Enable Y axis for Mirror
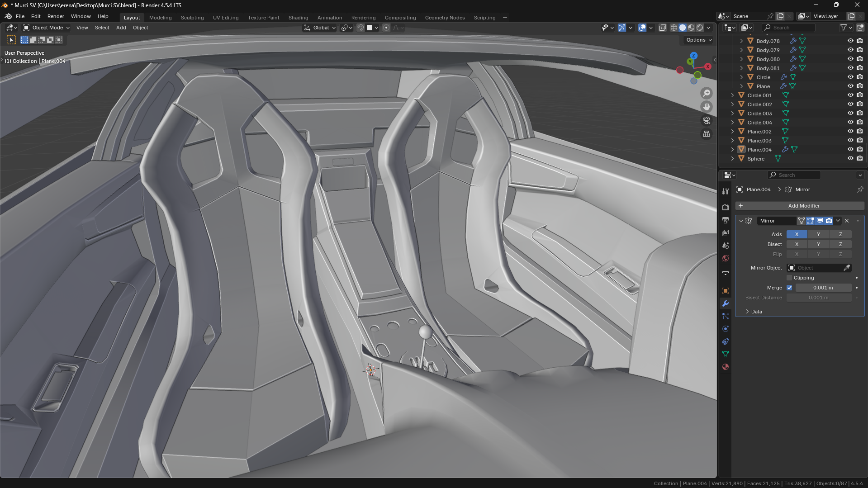868x488 pixels. 818,234
